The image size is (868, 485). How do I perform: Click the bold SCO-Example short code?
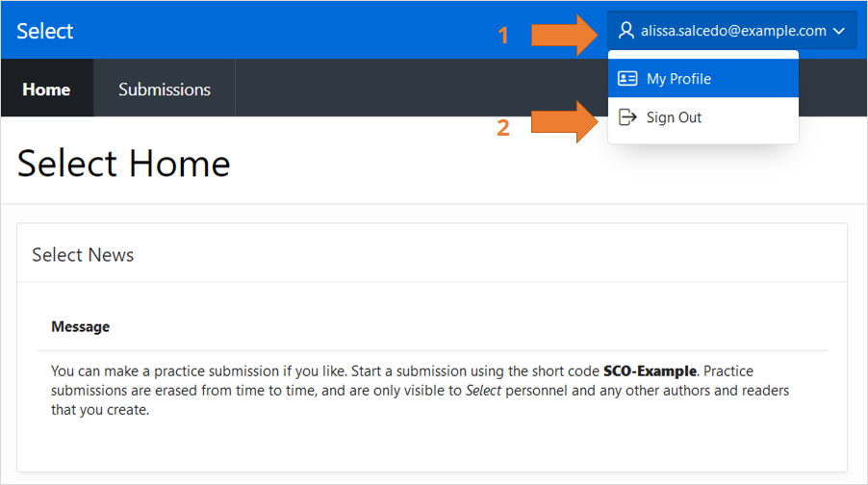(651, 371)
